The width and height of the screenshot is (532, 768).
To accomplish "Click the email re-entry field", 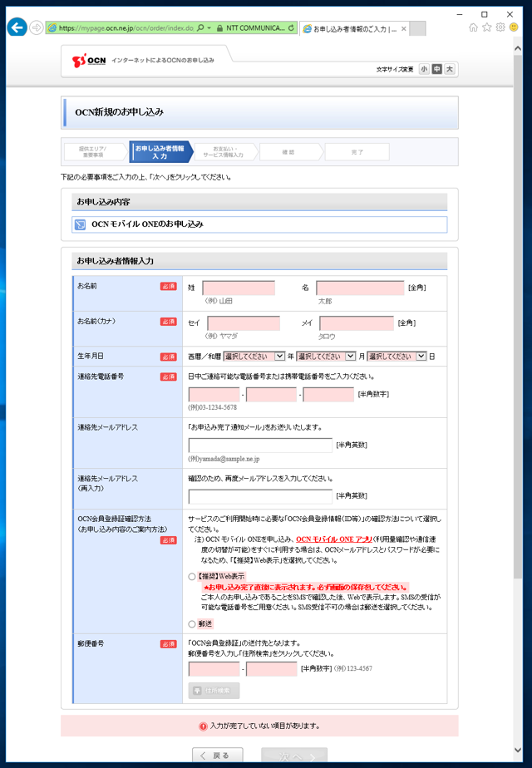I will tap(260, 496).
